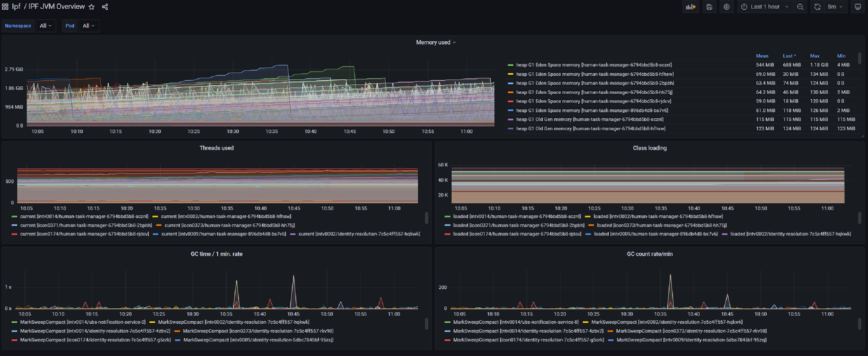868x356 pixels.
Task: Open the Last 1 hour time picker
Action: 765,7
